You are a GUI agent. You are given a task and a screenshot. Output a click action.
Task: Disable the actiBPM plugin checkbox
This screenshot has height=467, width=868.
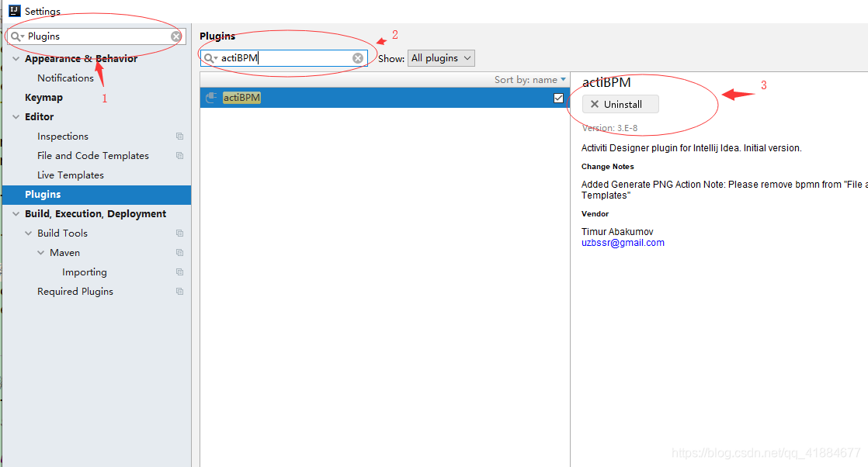558,98
